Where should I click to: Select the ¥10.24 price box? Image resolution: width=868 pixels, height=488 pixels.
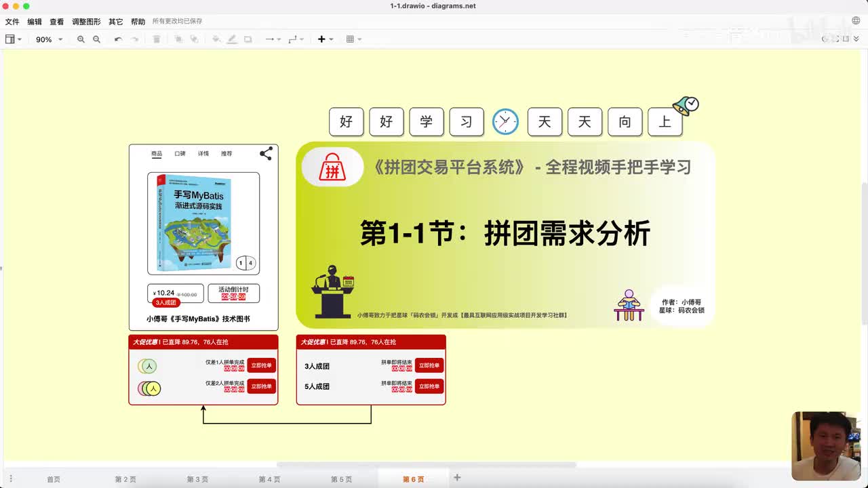pos(175,293)
